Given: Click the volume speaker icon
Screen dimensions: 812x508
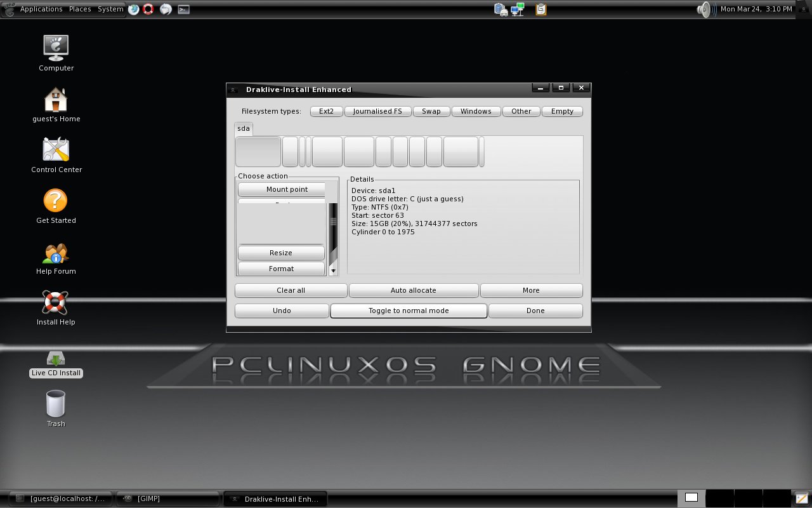Looking at the screenshot, I should (706, 9).
